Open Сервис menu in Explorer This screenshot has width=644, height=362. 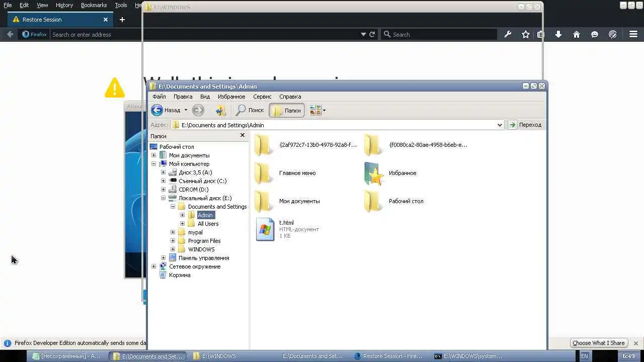point(262,97)
